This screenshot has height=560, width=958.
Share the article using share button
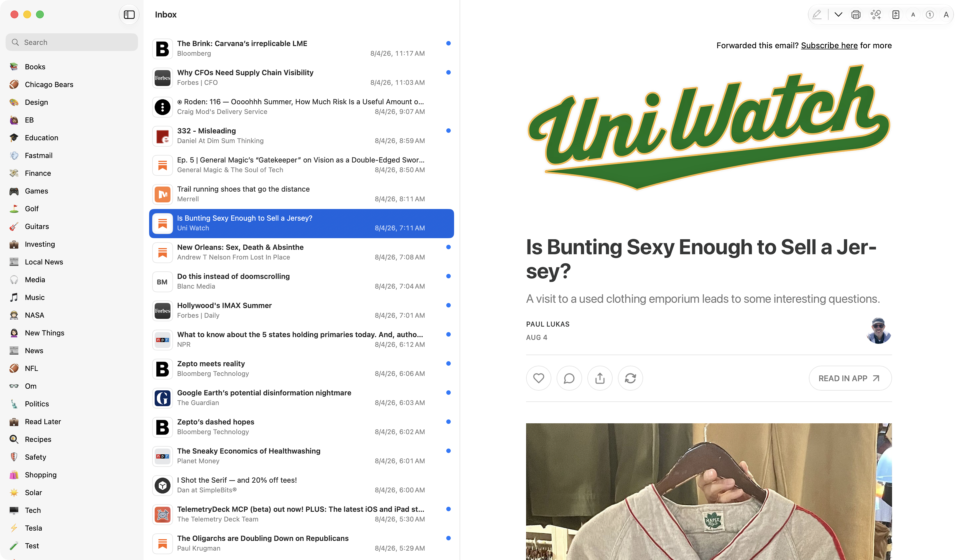tap(600, 378)
